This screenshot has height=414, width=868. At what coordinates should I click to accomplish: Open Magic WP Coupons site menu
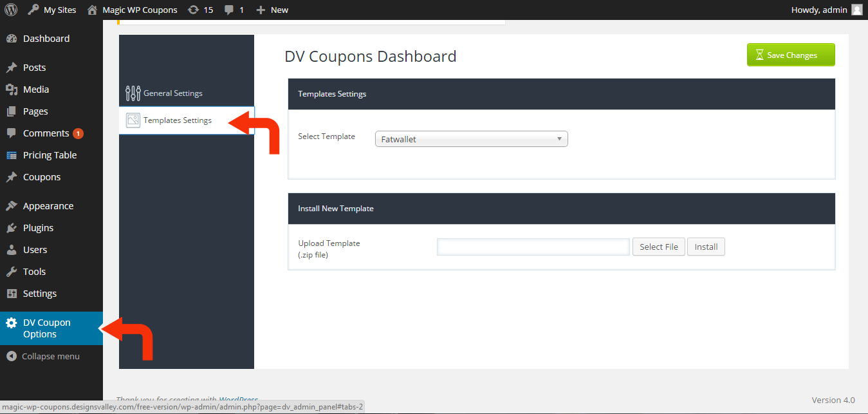pos(132,10)
